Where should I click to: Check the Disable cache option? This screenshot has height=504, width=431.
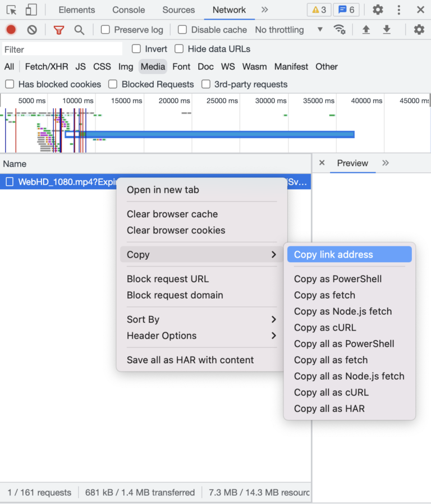pos(182,30)
